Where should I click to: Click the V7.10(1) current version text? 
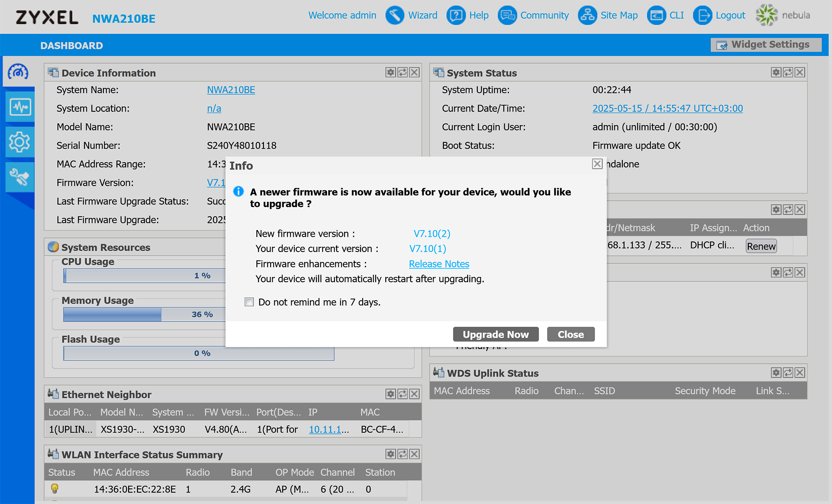(427, 249)
